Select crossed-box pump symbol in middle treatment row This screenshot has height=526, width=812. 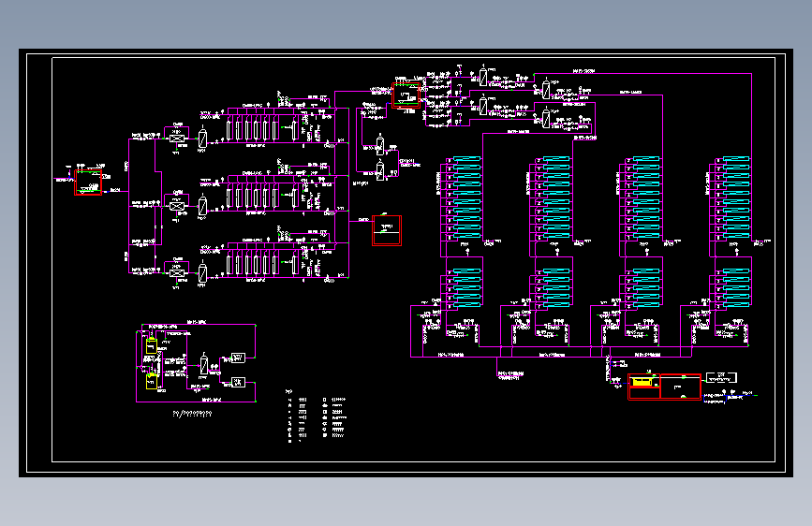tap(177, 206)
